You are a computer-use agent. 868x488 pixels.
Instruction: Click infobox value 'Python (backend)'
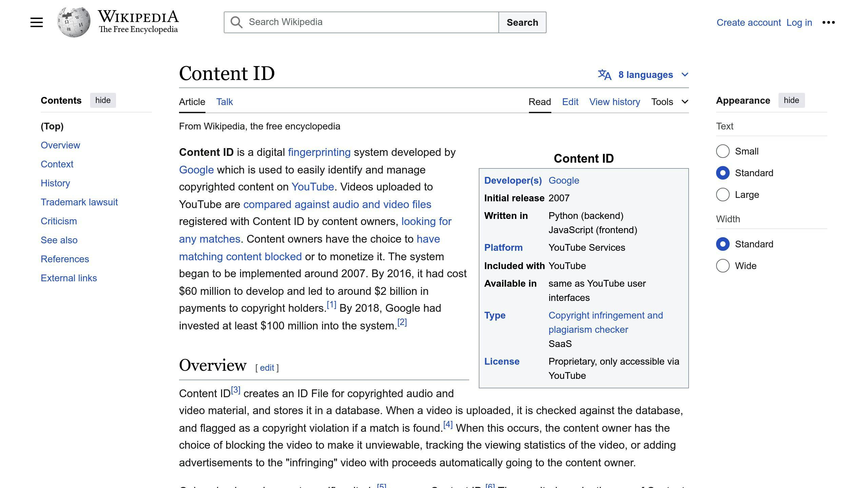coord(586,216)
